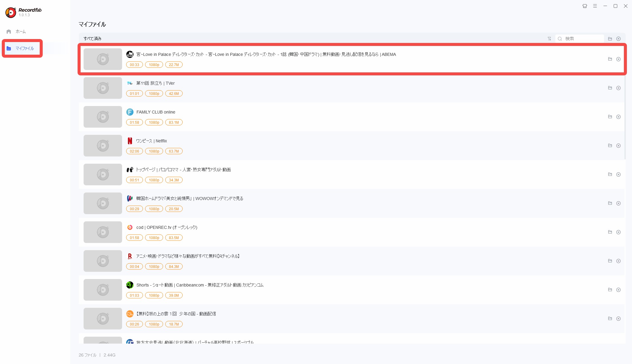Delete all files via header circle-x icon

pos(618,39)
